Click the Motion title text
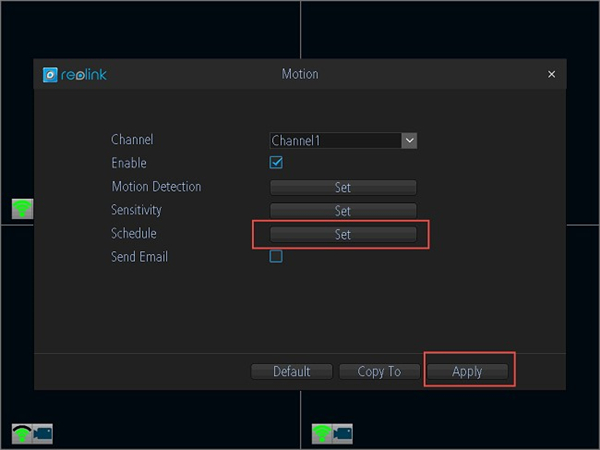The image size is (600, 450). [300, 74]
